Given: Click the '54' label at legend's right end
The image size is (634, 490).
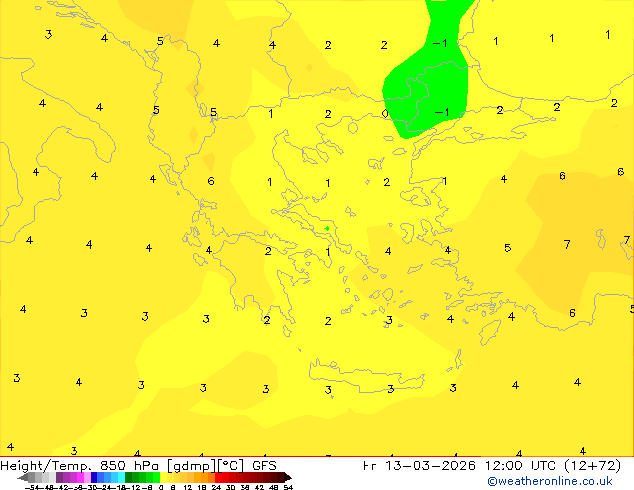Looking at the screenshot, I should pyautogui.click(x=288, y=487).
